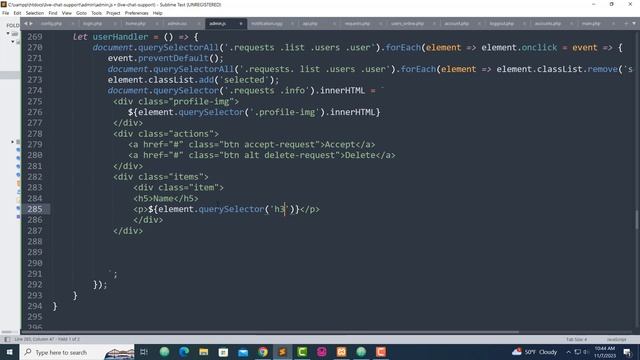Open the Edit menu

[x=17, y=13]
